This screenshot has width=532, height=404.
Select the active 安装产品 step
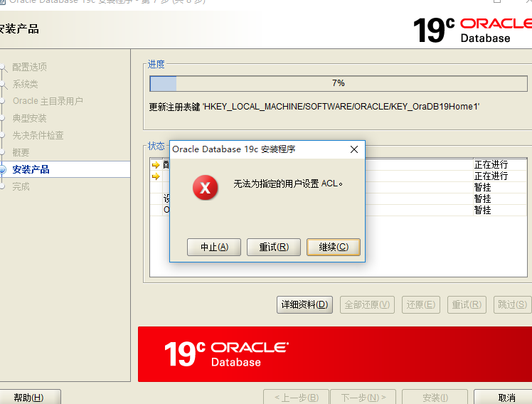[x=31, y=169]
